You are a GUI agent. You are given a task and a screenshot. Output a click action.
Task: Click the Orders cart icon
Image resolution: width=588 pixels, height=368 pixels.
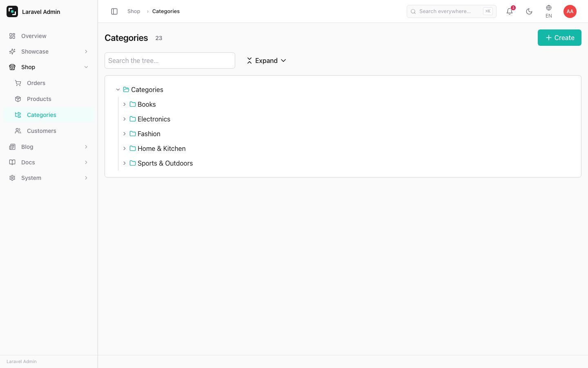[x=18, y=83]
